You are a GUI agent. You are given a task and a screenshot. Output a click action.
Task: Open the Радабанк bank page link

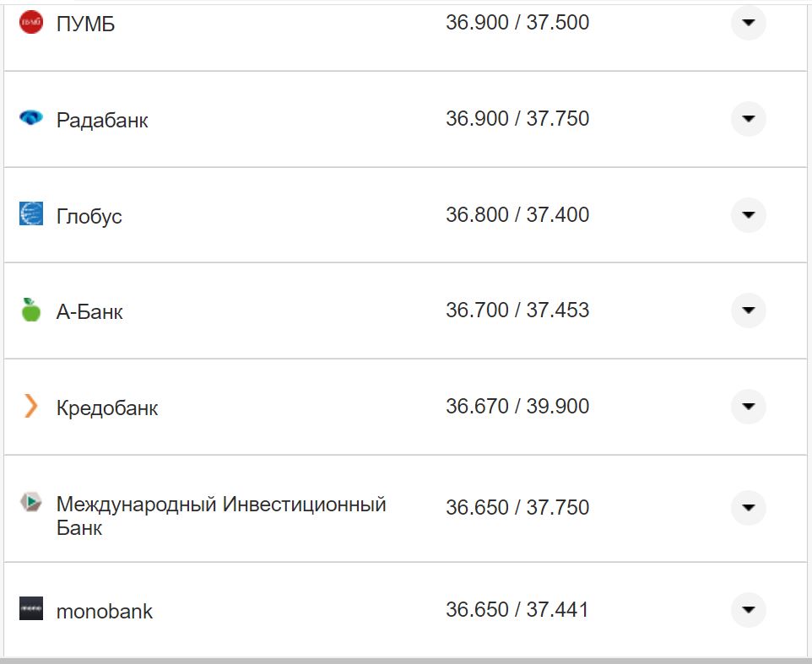103,119
